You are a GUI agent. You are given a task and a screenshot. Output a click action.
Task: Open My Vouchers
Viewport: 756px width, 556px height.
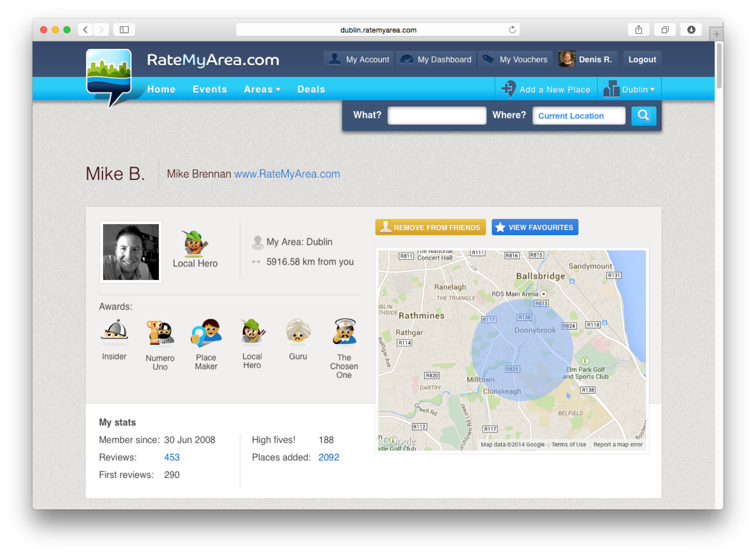click(x=515, y=59)
